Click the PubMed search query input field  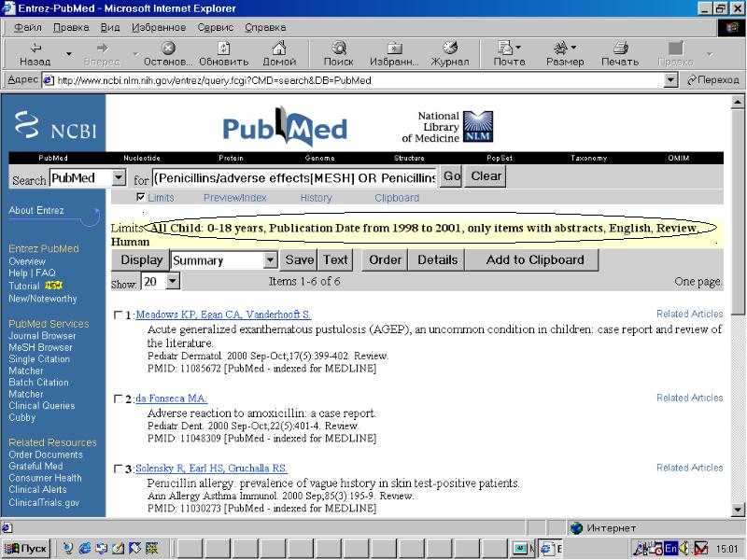294,177
